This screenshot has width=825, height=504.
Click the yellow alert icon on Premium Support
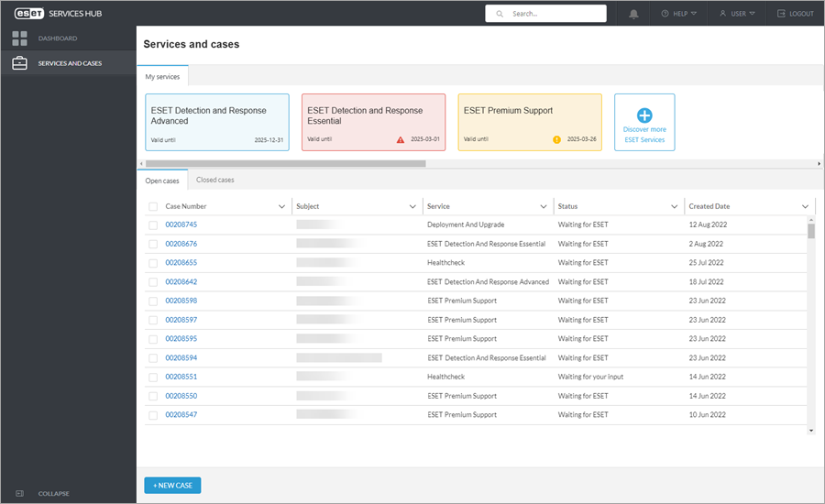pyautogui.click(x=556, y=139)
